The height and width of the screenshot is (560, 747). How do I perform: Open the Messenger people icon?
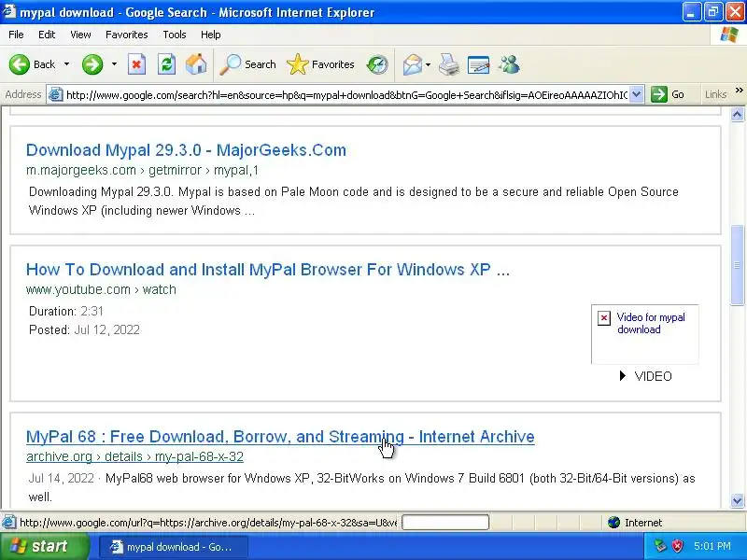point(509,64)
